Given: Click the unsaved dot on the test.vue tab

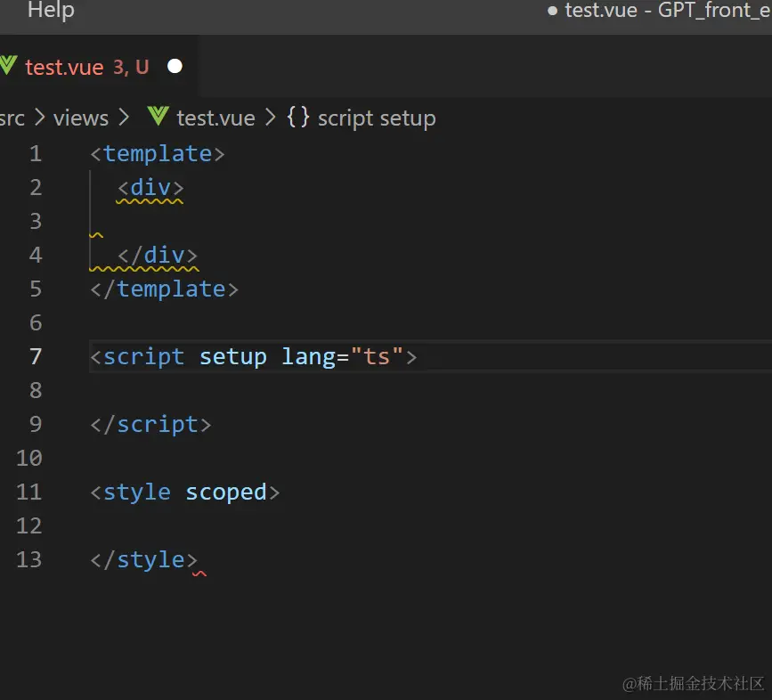Looking at the screenshot, I should (x=175, y=66).
